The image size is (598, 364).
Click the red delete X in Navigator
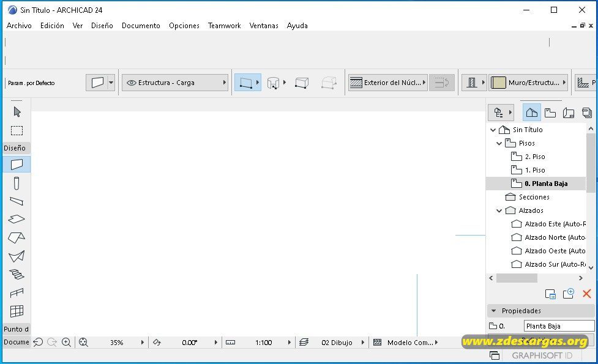[586, 294]
